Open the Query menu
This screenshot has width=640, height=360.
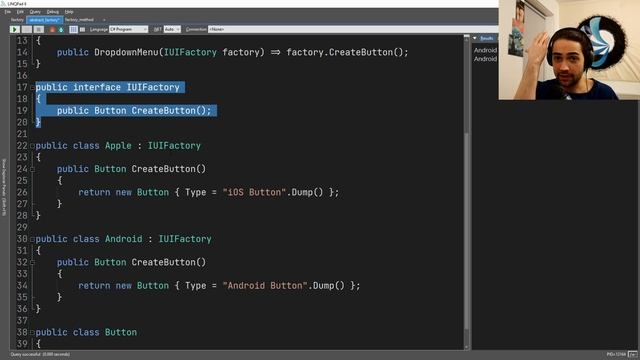(x=35, y=12)
